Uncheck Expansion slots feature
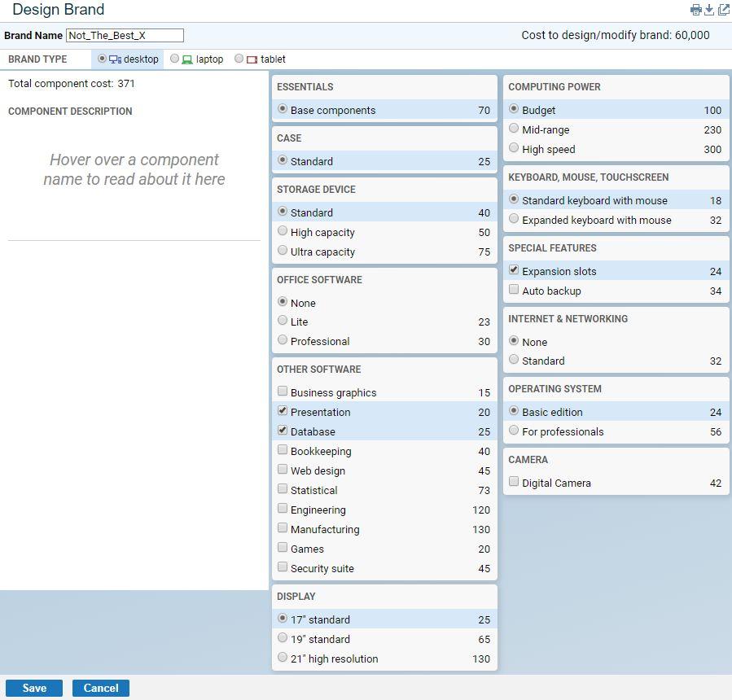This screenshot has width=732, height=700. click(514, 269)
